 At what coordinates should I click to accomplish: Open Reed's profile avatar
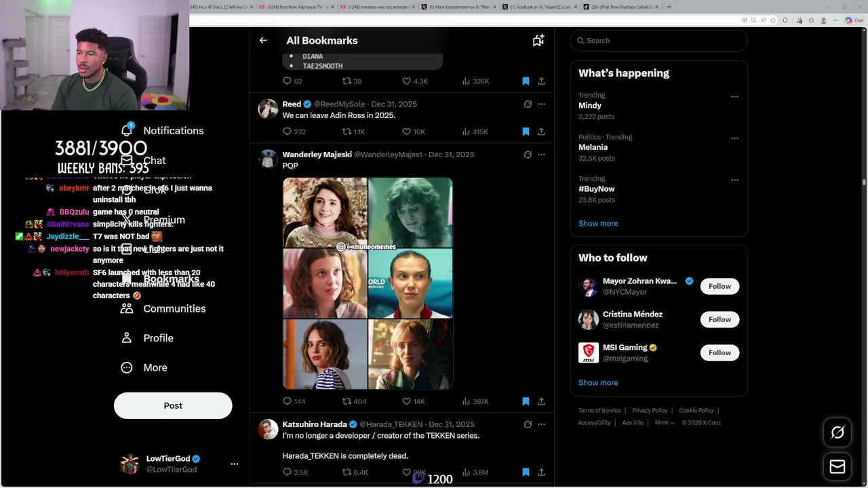coord(268,109)
